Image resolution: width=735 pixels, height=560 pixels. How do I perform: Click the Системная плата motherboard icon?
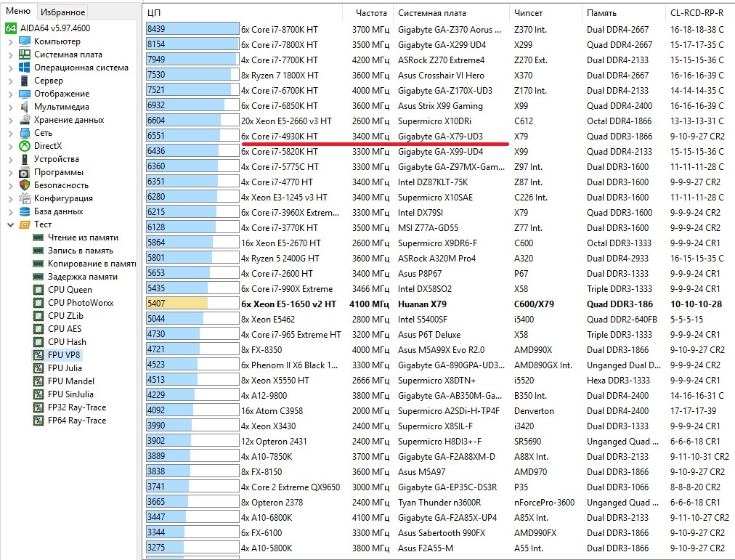click(25, 54)
